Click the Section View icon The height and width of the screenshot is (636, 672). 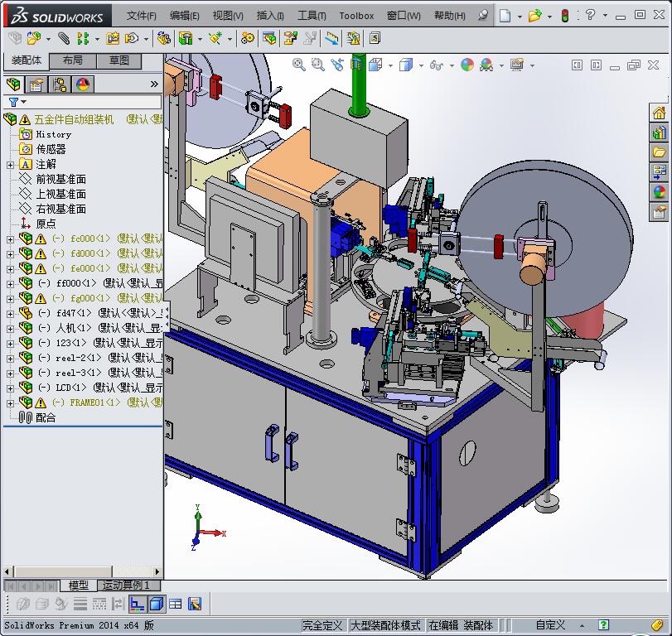(x=356, y=65)
